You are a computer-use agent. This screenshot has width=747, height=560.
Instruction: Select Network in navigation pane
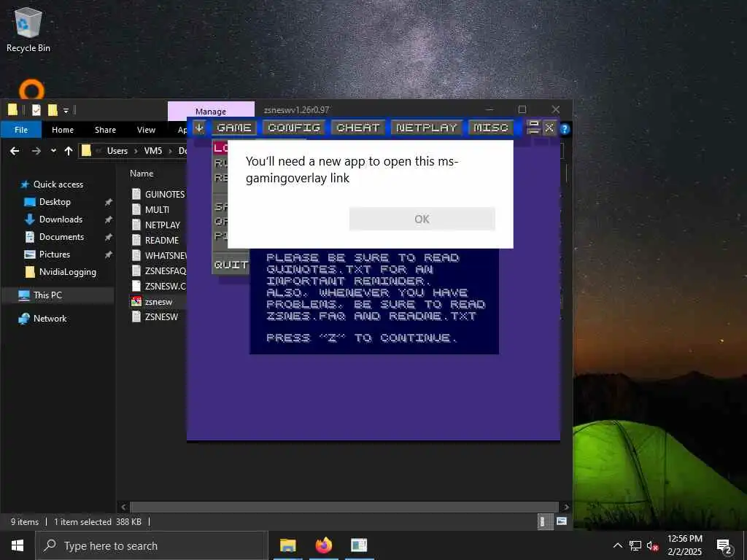point(50,319)
